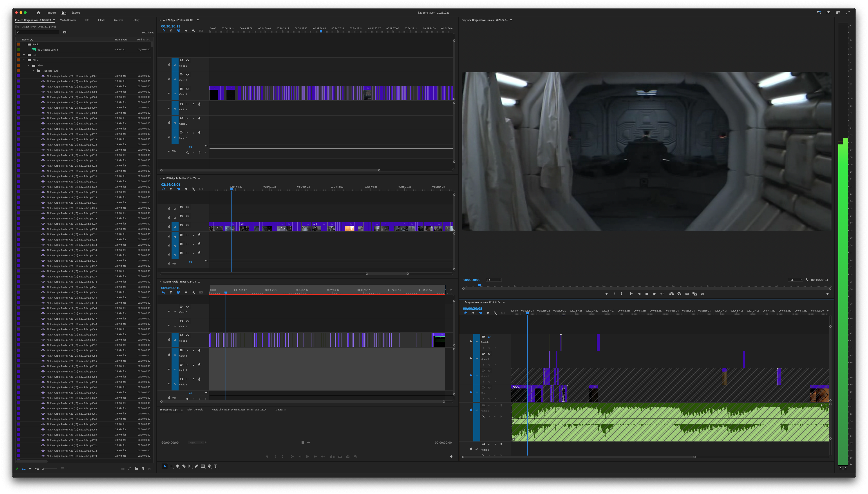Open the Media Browser tab
Viewport: 868px width, 494px height.
tap(68, 20)
